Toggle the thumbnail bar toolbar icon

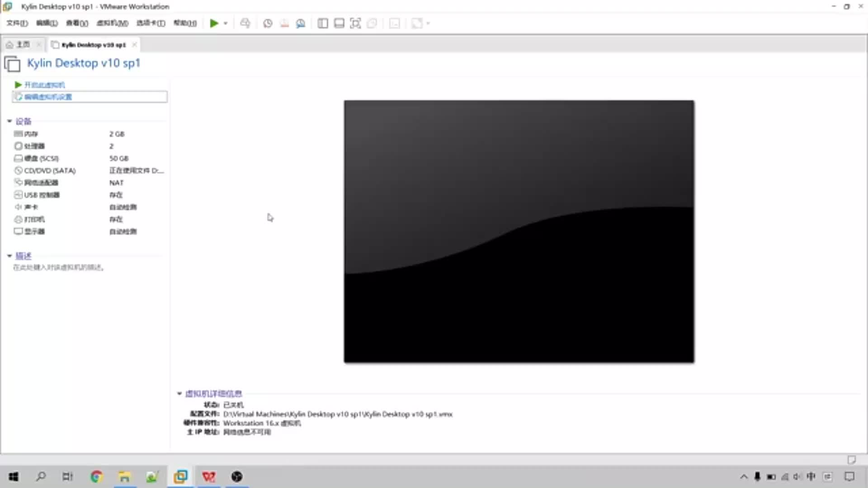339,23
